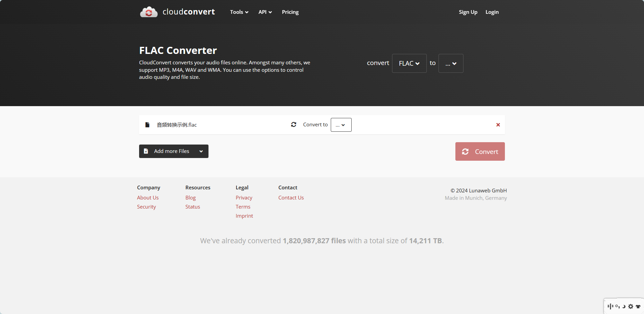
Task: Open the file row 'Convert to' format dropdown
Action: click(341, 125)
